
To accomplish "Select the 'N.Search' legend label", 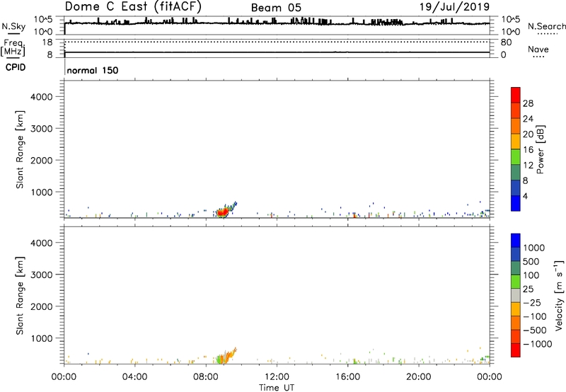I will click(x=546, y=26).
